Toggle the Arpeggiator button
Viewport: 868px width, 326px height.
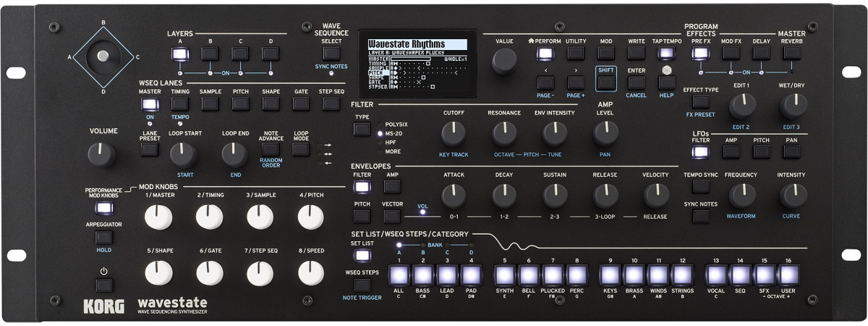(x=104, y=237)
